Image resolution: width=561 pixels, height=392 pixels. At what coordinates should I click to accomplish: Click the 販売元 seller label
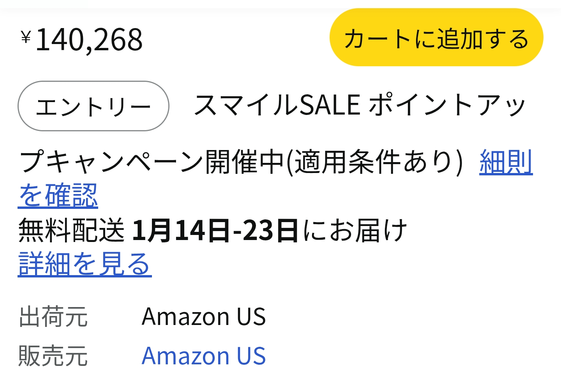[x=53, y=356]
